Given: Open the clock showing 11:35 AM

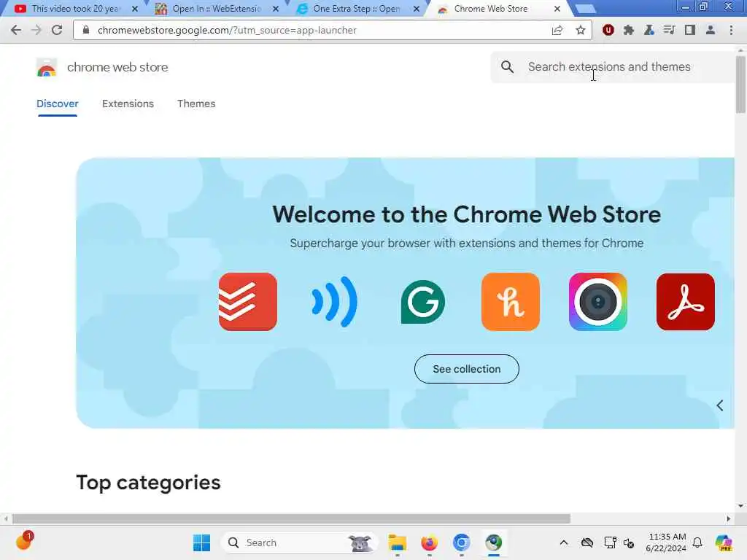Looking at the screenshot, I should click(666, 542).
